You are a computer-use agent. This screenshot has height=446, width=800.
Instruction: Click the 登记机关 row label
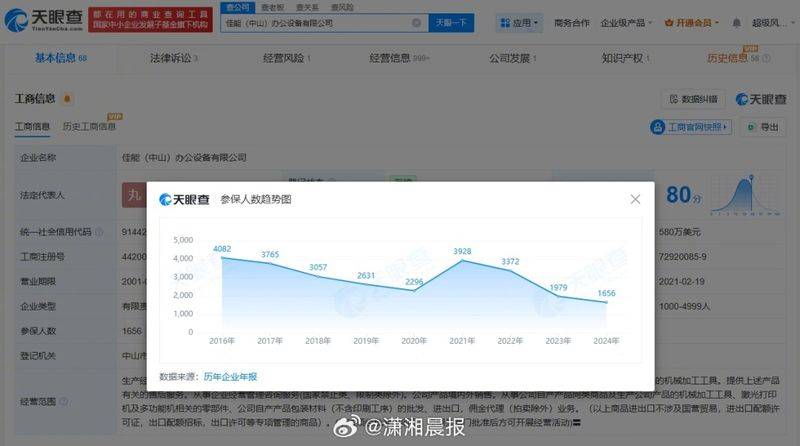point(38,356)
